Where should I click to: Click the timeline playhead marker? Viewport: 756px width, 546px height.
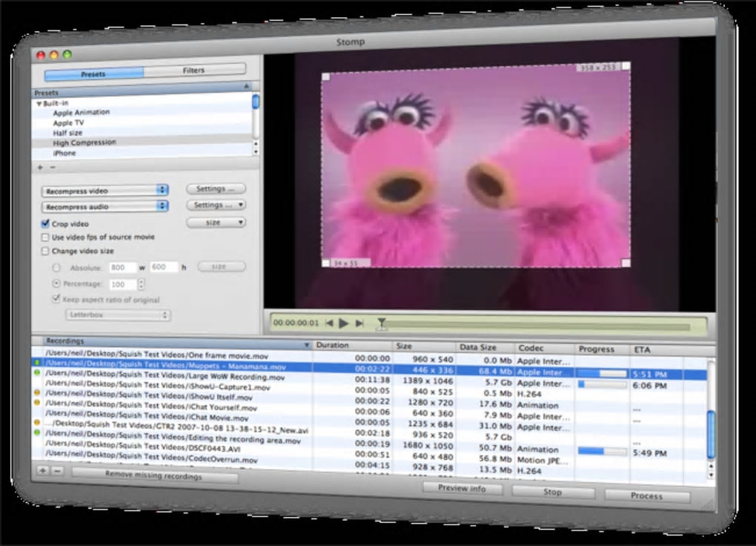(x=382, y=323)
